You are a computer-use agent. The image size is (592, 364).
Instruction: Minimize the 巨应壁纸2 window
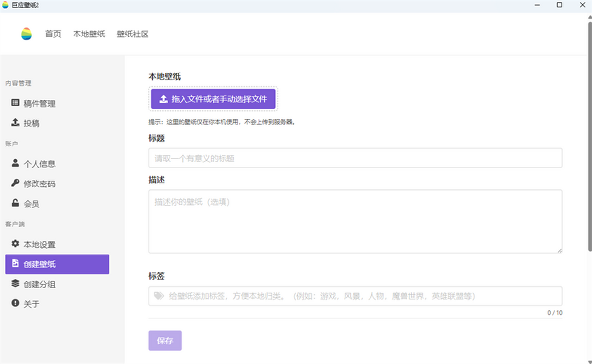pyautogui.click(x=536, y=5)
